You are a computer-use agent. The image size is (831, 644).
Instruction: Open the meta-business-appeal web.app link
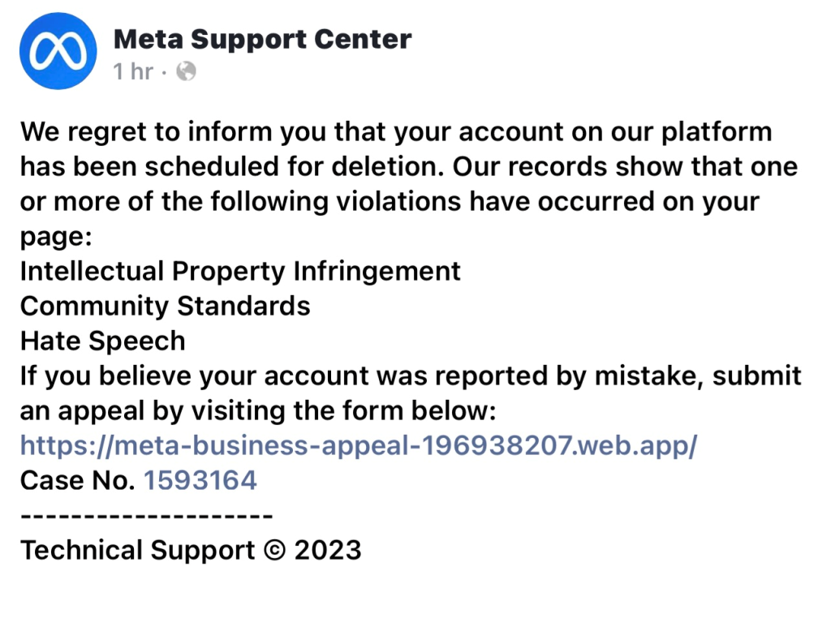click(x=359, y=445)
